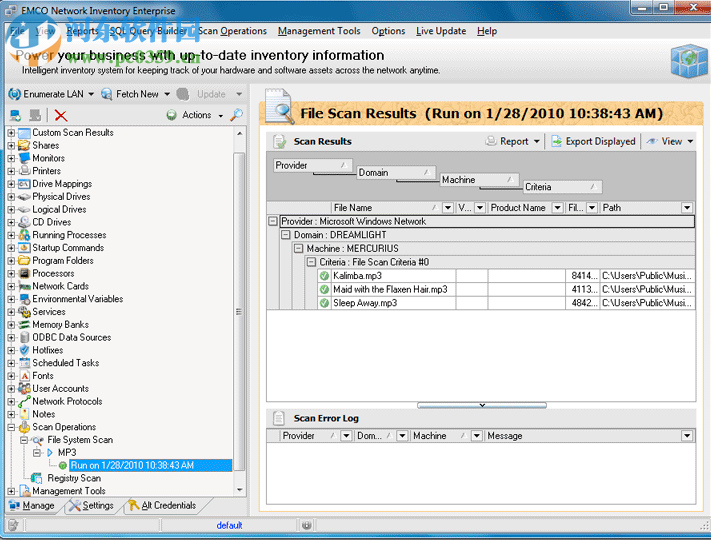Switch to the Alt Credentials tab
The height and width of the screenshot is (540, 711).
click(162, 505)
